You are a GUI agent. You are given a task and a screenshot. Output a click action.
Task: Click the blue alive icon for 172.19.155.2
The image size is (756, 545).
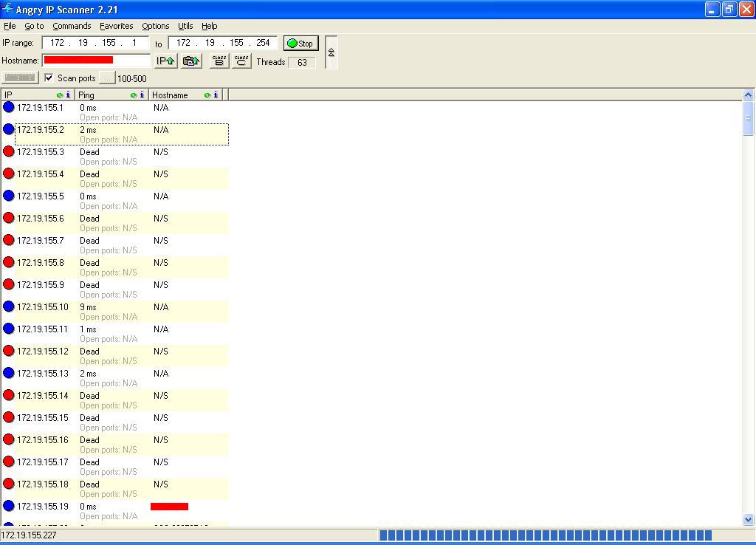pos(9,129)
